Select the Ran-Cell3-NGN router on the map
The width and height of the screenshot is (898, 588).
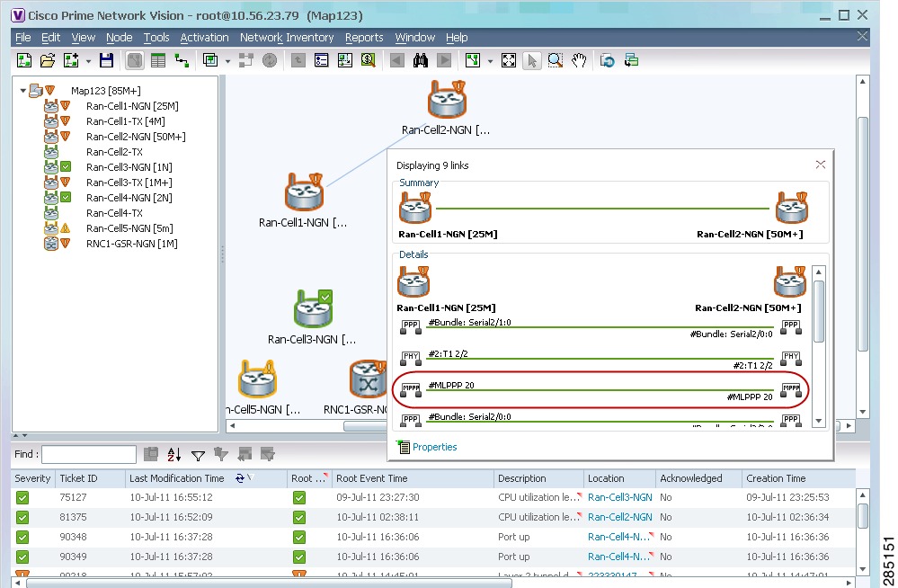tap(314, 308)
